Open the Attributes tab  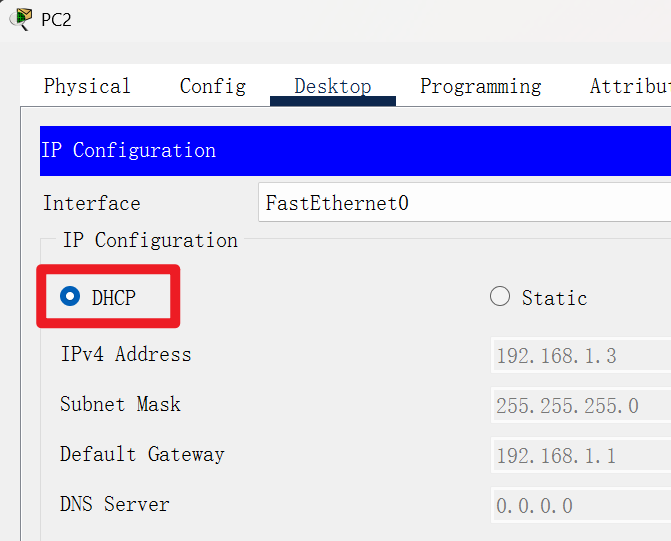pyautogui.click(x=629, y=86)
